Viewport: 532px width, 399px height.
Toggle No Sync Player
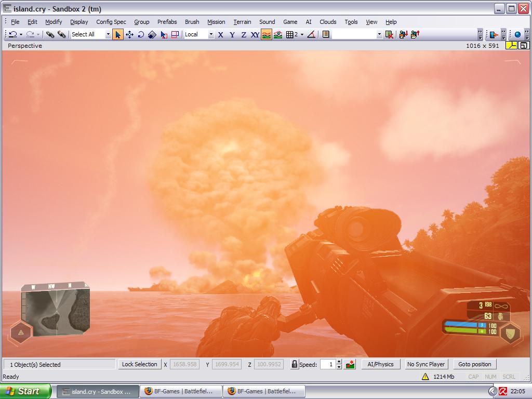(x=426, y=364)
